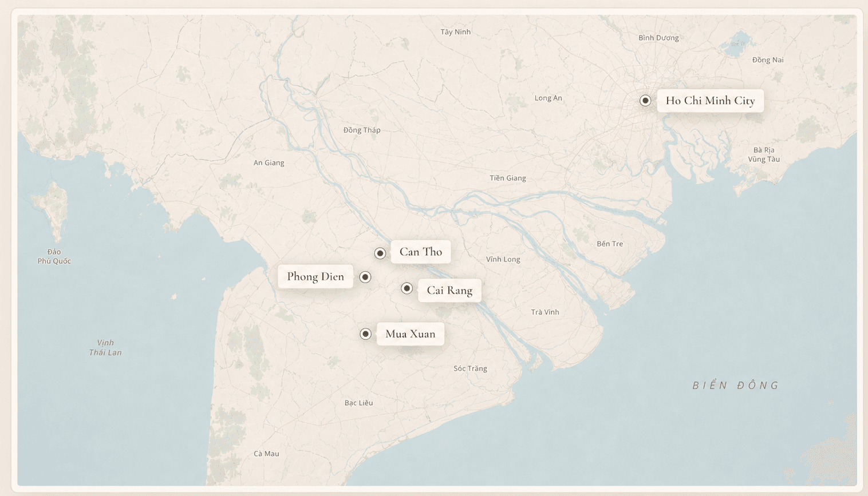This screenshot has height=496, width=868.
Task: Click the Bến Tre map label
Action: coord(610,244)
